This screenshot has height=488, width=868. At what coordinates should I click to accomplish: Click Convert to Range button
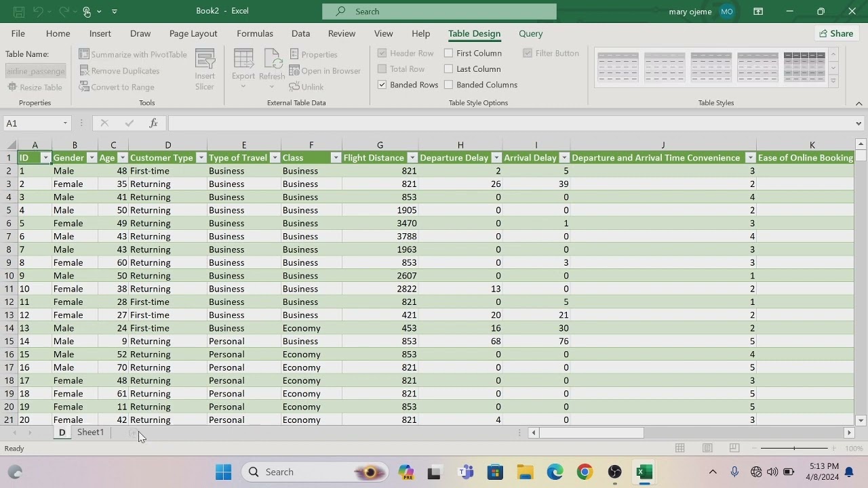pos(117,87)
